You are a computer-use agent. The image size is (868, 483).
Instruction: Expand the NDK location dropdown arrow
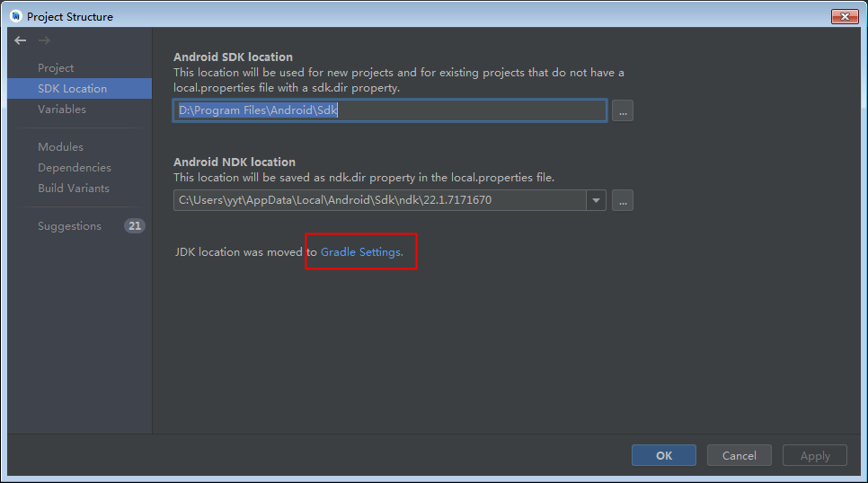pos(596,200)
